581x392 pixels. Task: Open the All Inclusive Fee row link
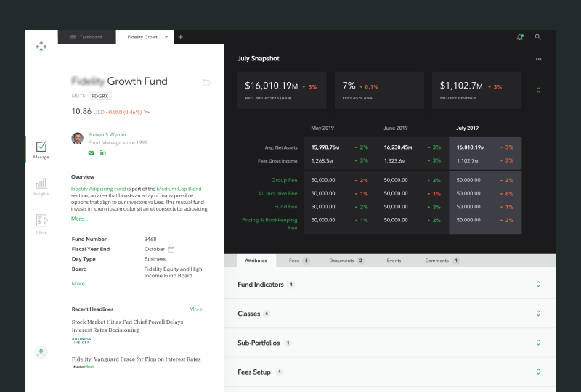point(278,193)
